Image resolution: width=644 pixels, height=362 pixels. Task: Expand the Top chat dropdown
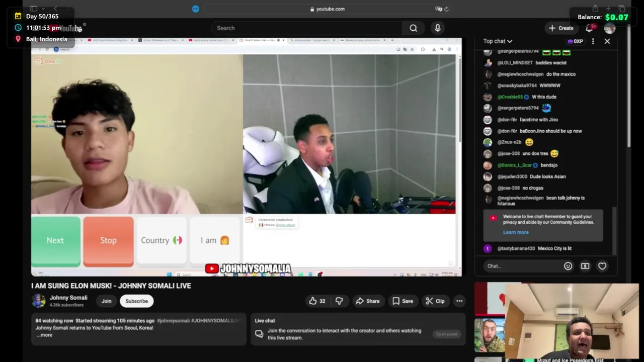(498, 41)
